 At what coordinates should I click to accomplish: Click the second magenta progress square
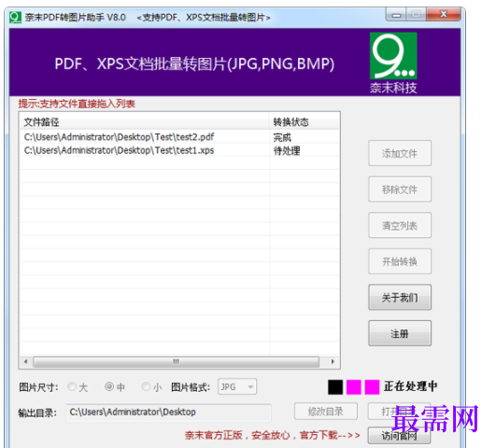372,387
